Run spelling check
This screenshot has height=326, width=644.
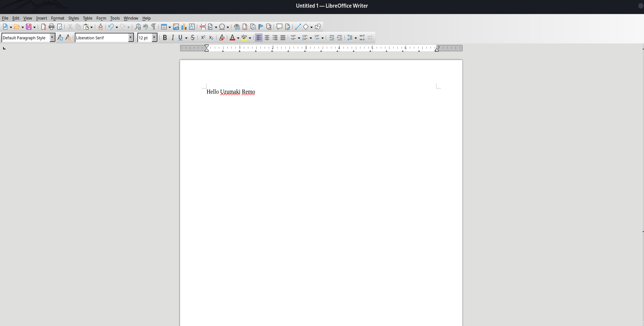pos(146,27)
